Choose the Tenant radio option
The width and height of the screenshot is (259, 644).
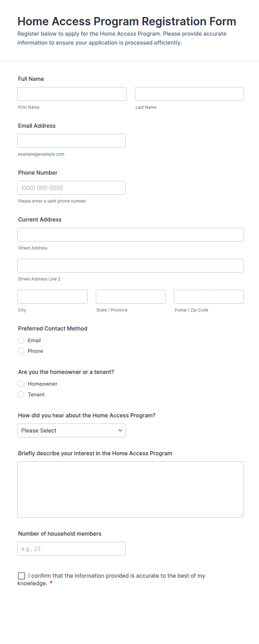[21, 395]
